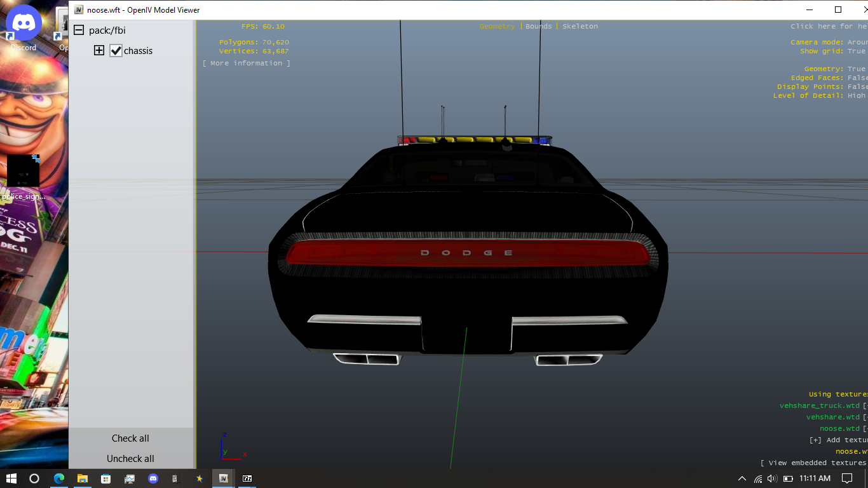Toggle the Edged Faces False value
The height and width of the screenshot is (488, 868).
856,78
